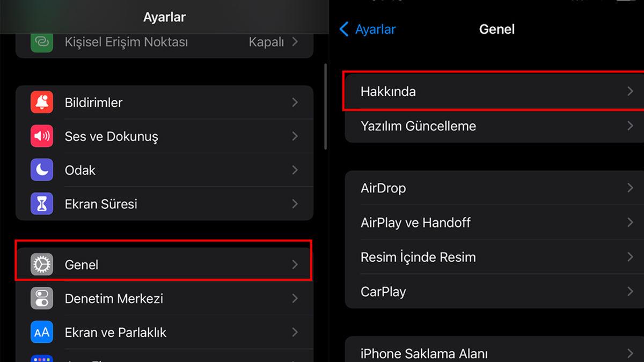Tap iPhone Saklama Alanı

[423, 353]
